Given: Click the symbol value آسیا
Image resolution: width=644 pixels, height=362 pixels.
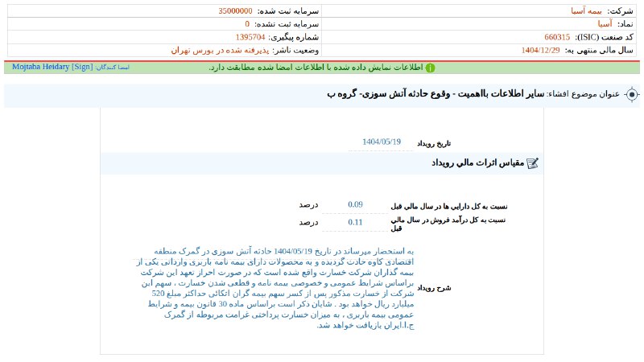Looking at the screenshot, I should [605, 24].
